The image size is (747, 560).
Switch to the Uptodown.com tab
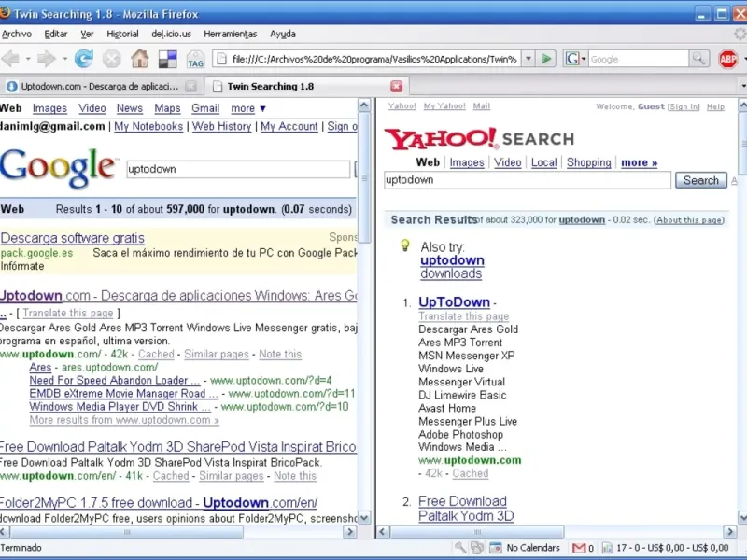coord(99,86)
